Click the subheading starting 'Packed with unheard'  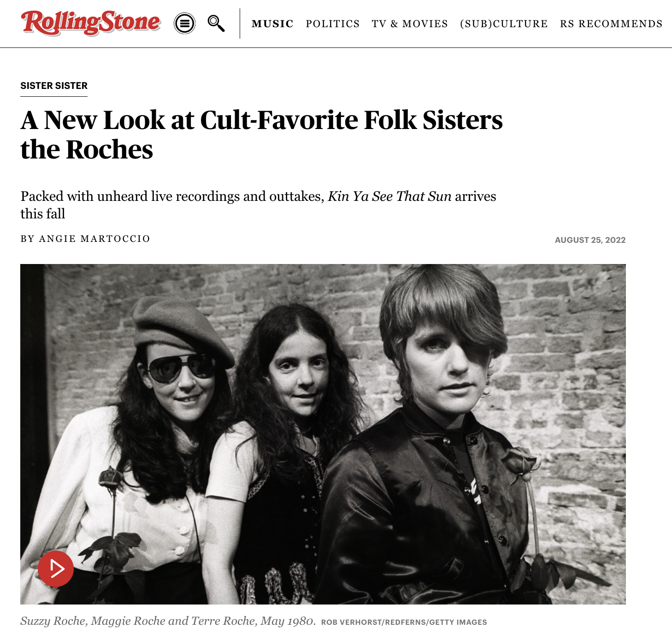pos(258,205)
